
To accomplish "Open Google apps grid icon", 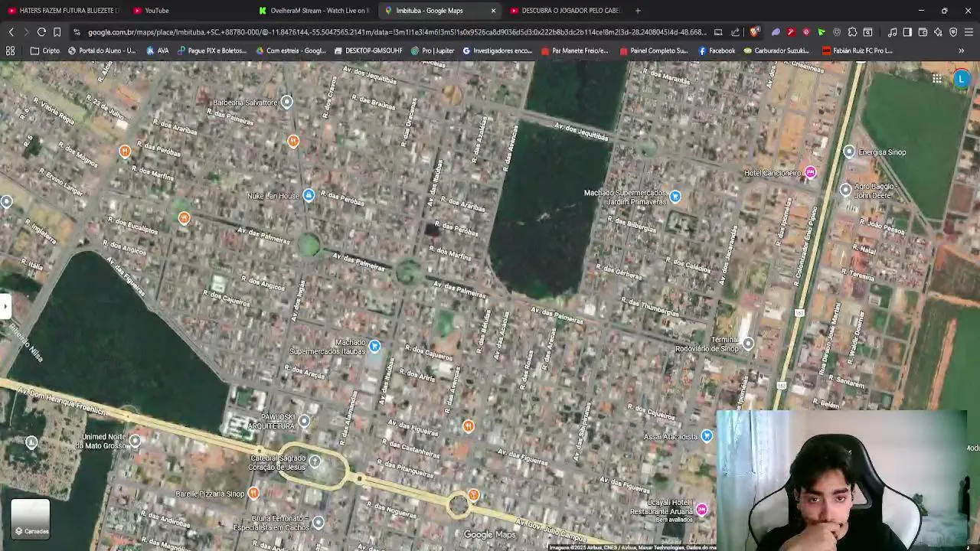I will (x=937, y=78).
